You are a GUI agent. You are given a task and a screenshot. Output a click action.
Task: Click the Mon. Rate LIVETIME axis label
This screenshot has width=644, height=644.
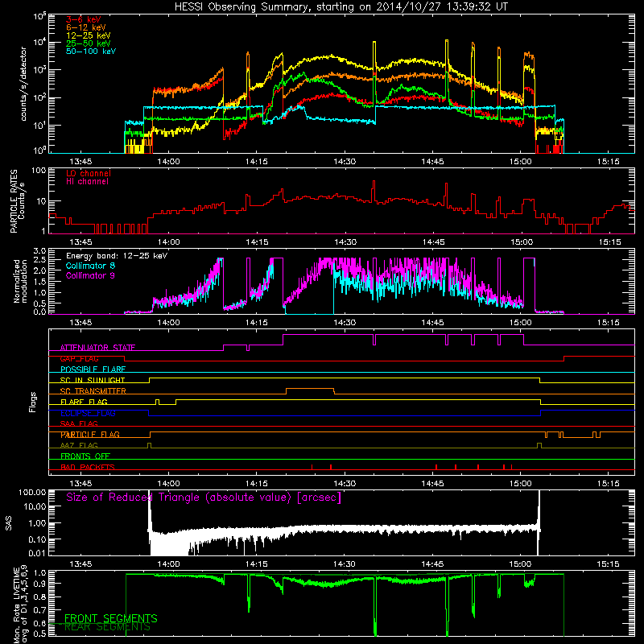click(x=21, y=605)
